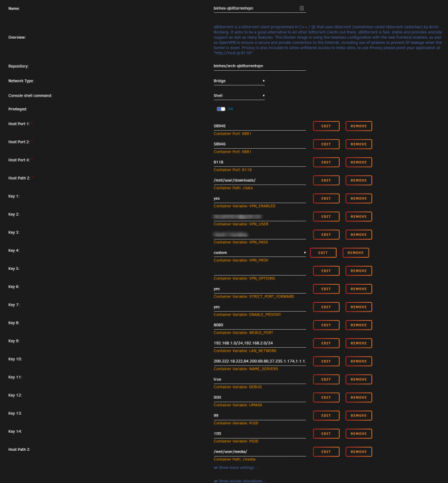Remove the NAME_SERVERS variable
This screenshot has width=448, height=483.
point(358,361)
